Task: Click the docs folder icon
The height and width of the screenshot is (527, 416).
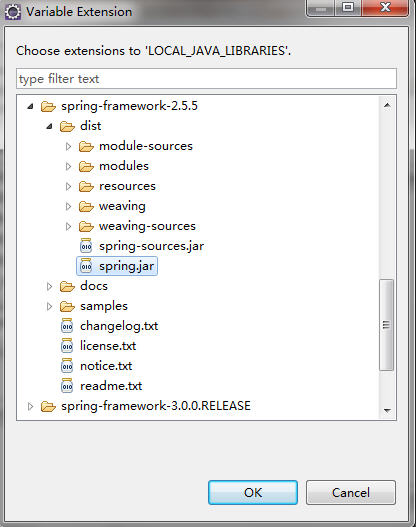Action: (67, 286)
